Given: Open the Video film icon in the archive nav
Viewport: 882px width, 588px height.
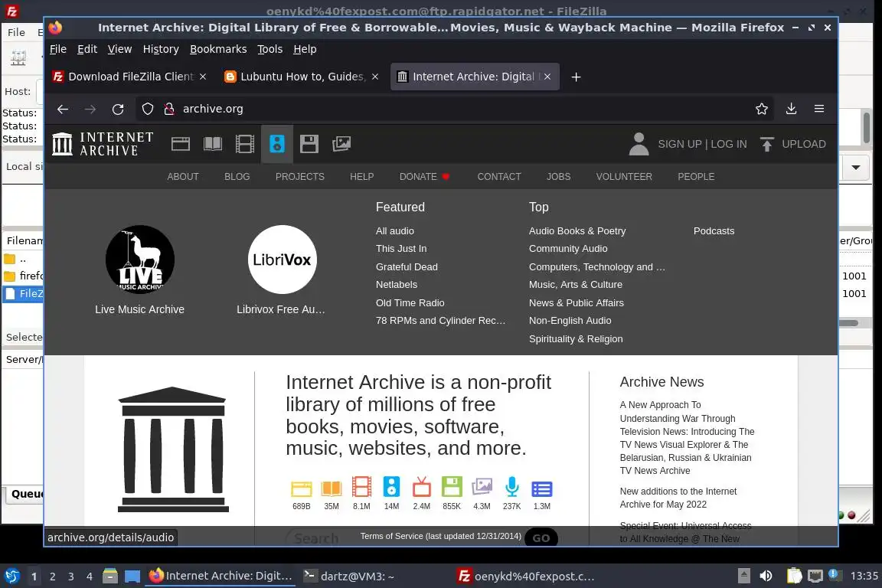Looking at the screenshot, I should click(x=245, y=144).
